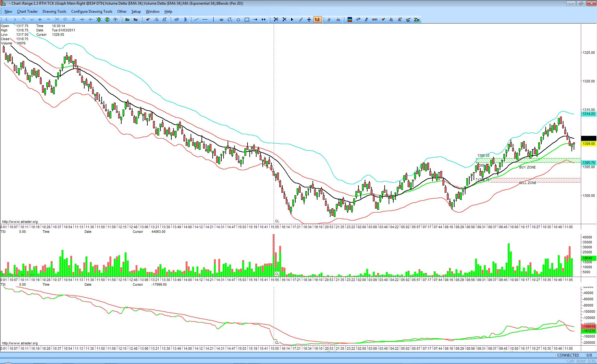
Task: Click the expand green candle icon
Action: pos(107,20)
